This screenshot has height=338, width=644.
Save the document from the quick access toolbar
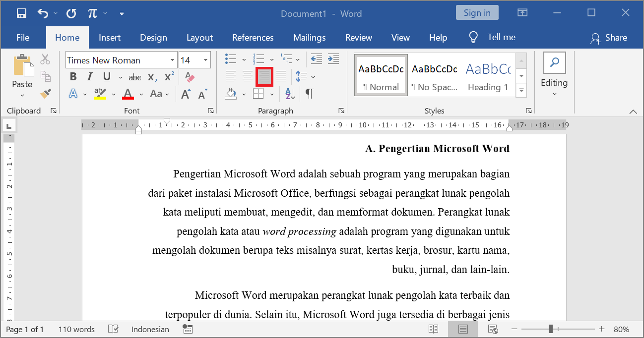pos(21,13)
